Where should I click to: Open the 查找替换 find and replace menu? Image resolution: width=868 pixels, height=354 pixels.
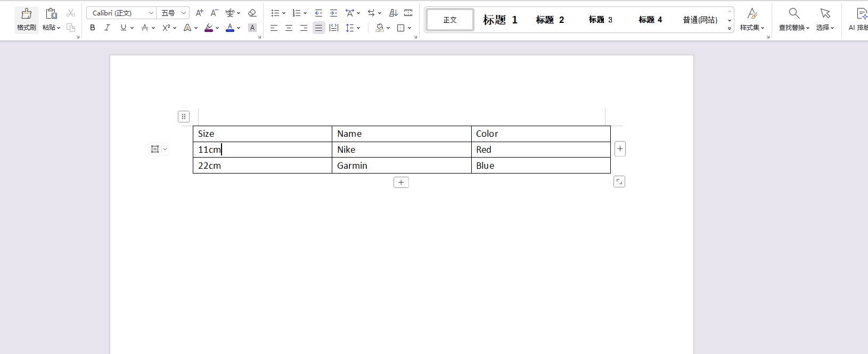click(794, 20)
